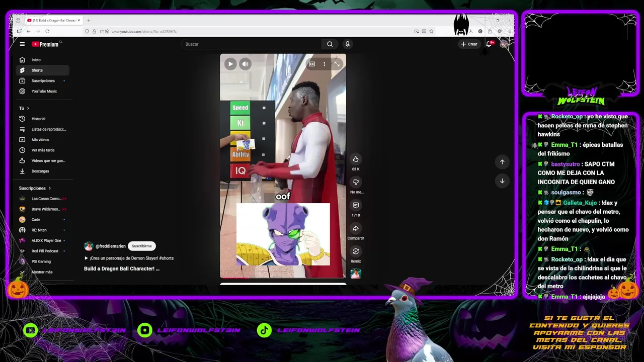Open Mis videos in the sidebar

(x=43, y=140)
